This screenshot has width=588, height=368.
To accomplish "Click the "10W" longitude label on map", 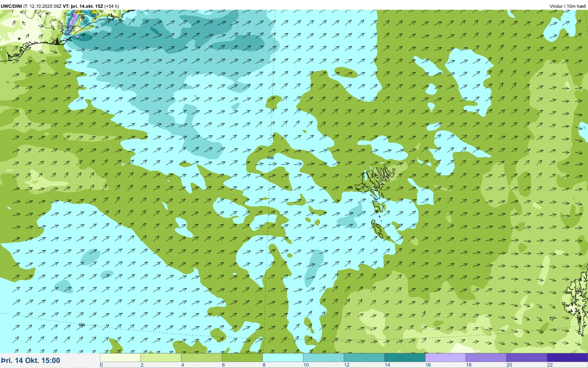I will tap(271, 157).
